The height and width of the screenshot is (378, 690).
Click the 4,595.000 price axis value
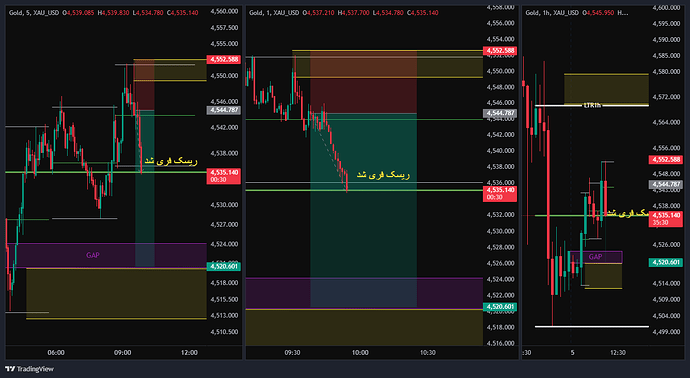tap(666, 23)
